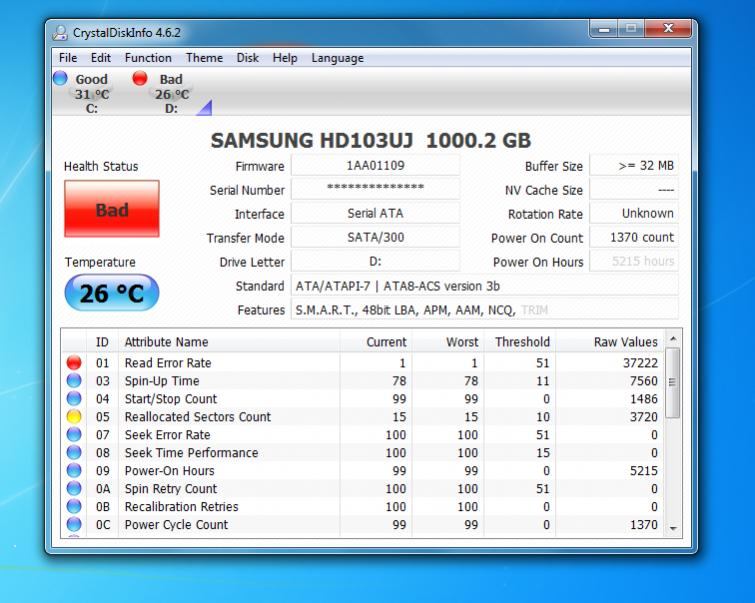Click blue status icon for Start/Stop Count
Viewport: 755px width, 603px height.
click(74, 398)
